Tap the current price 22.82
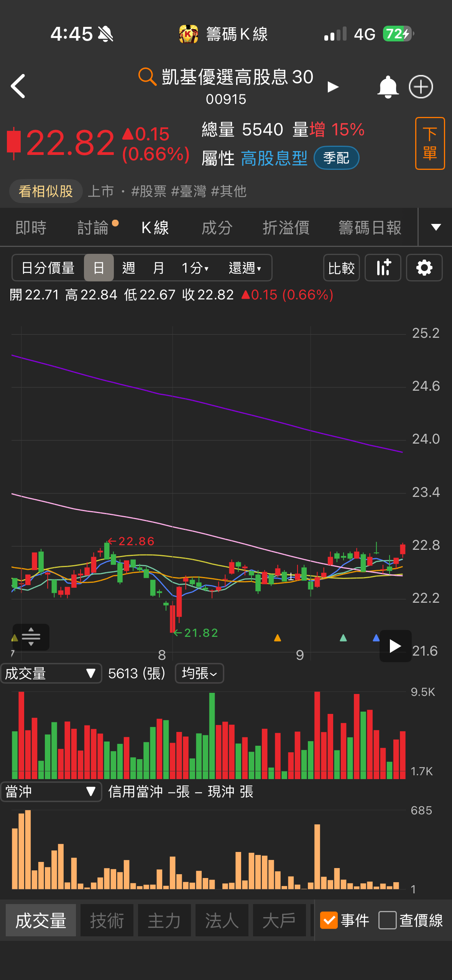Viewport: 452px width, 980px height. (x=71, y=143)
